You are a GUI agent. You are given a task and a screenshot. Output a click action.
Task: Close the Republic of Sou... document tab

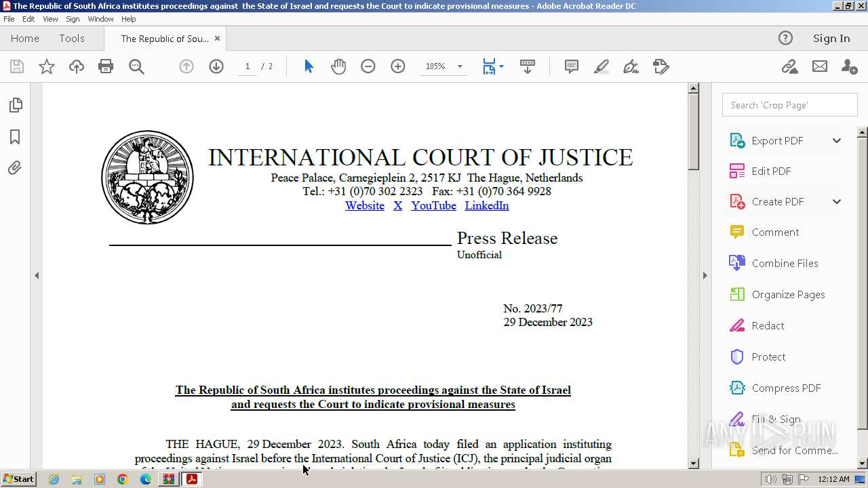click(x=217, y=38)
